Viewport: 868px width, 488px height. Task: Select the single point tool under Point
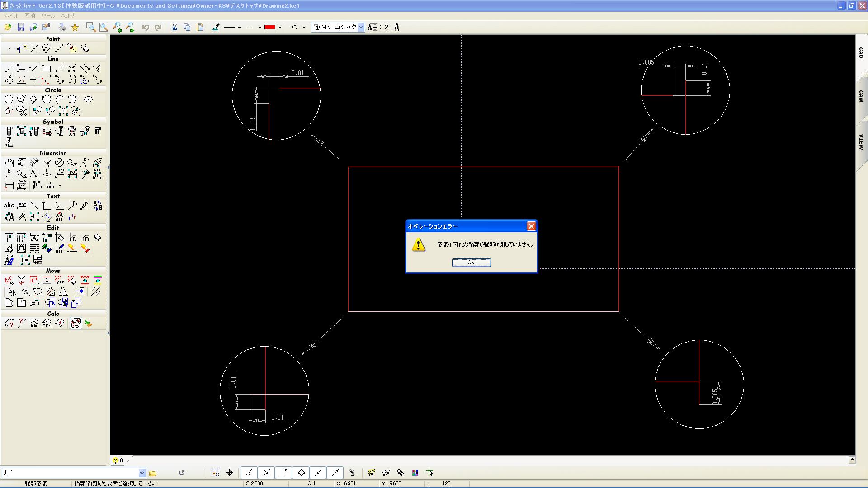tap(9, 48)
